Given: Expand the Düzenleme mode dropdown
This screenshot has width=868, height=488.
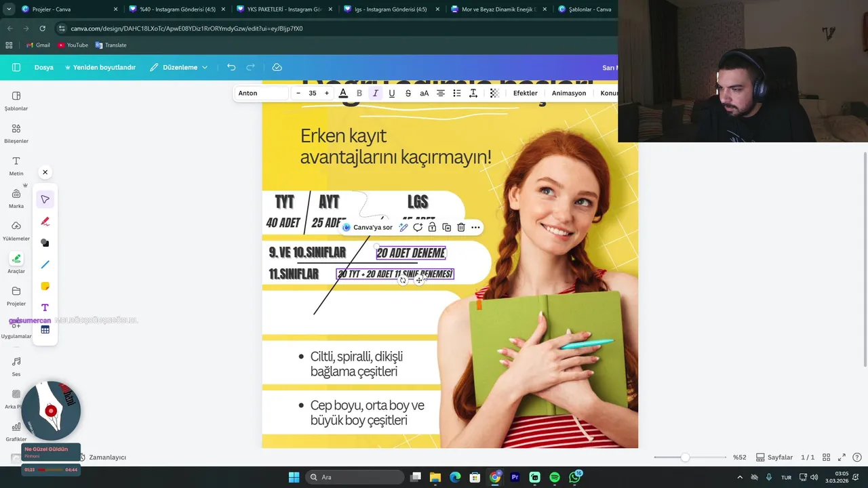Looking at the screenshot, I should [x=180, y=67].
